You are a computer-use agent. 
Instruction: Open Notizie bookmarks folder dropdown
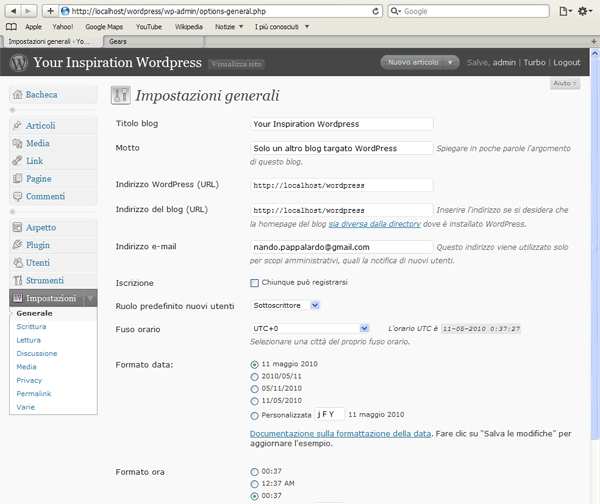pyautogui.click(x=229, y=27)
